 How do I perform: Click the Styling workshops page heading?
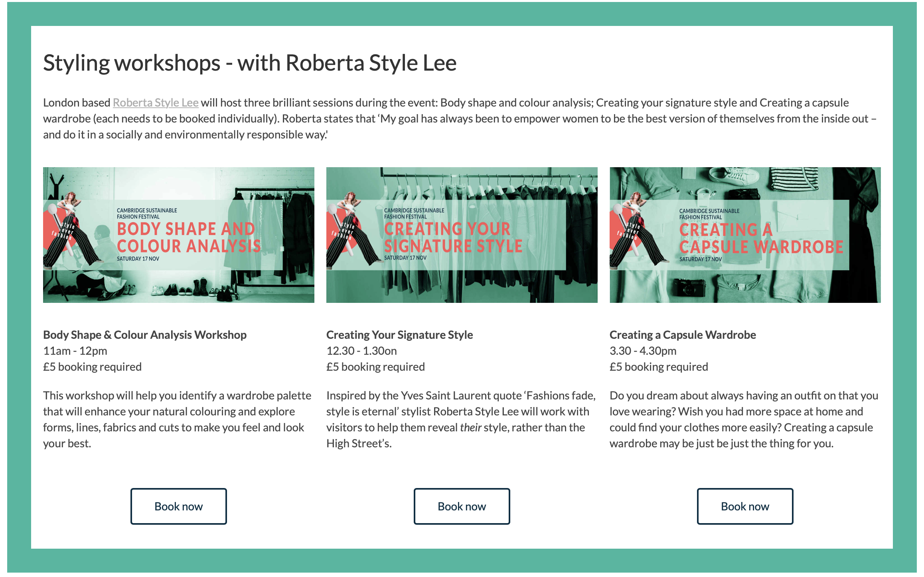(250, 63)
